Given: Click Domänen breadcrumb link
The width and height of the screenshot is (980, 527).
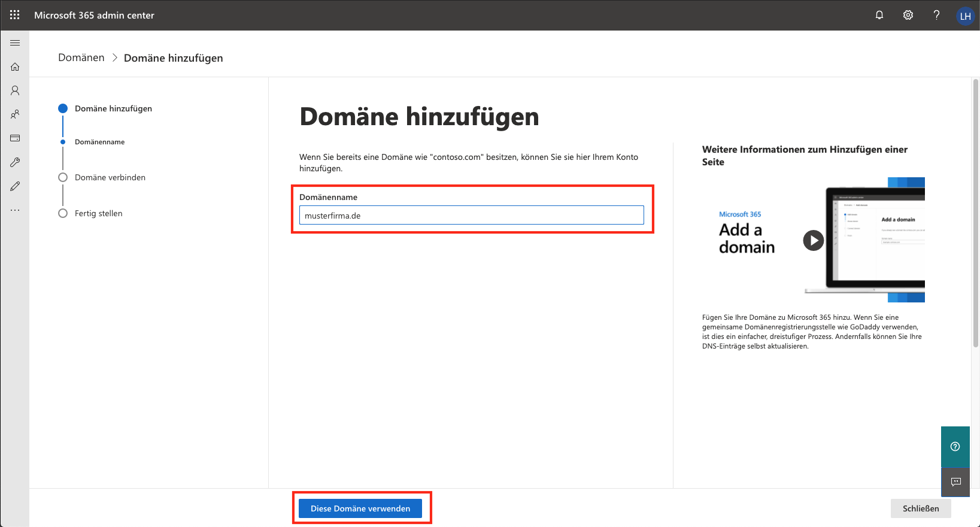Looking at the screenshot, I should (x=81, y=57).
